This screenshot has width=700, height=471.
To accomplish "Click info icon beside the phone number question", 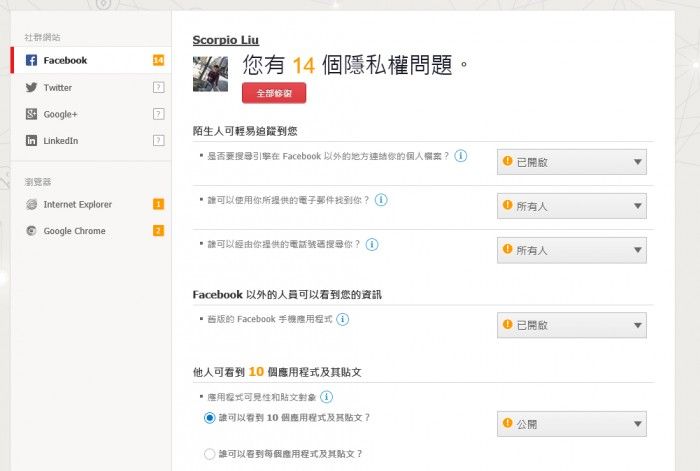I will pos(372,244).
